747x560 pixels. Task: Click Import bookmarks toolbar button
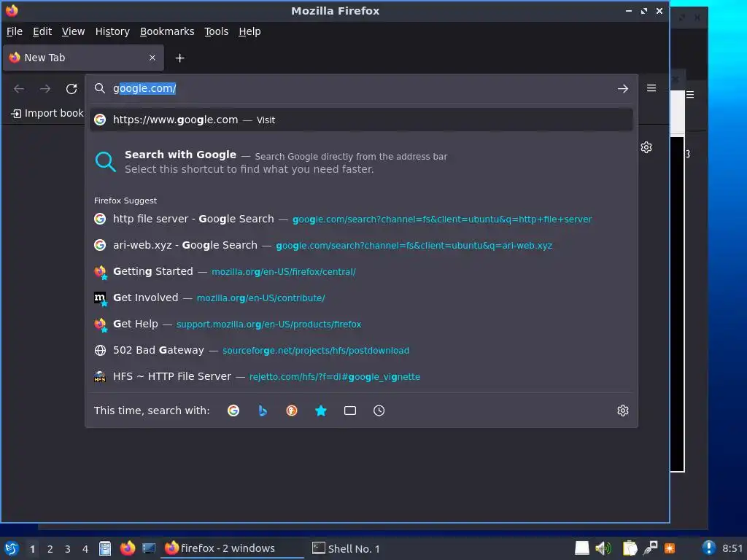click(47, 113)
